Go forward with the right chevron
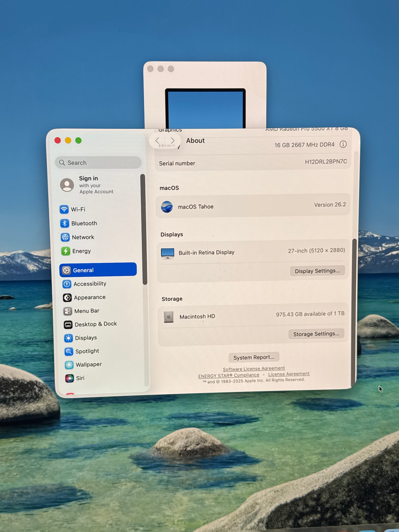Image resolution: width=399 pixels, height=532 pixels. coord(172,140)
